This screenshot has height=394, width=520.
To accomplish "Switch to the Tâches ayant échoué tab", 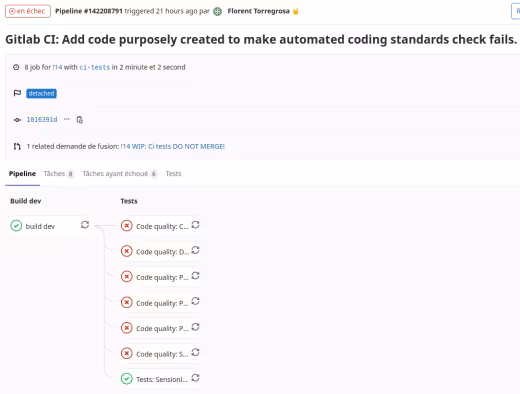I will pos(120,174).
